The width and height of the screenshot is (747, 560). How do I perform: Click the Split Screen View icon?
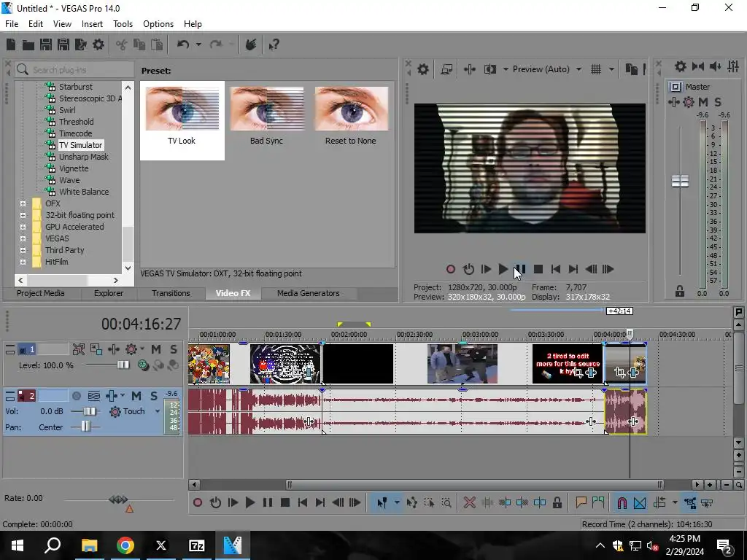click(x=489, y=69)
